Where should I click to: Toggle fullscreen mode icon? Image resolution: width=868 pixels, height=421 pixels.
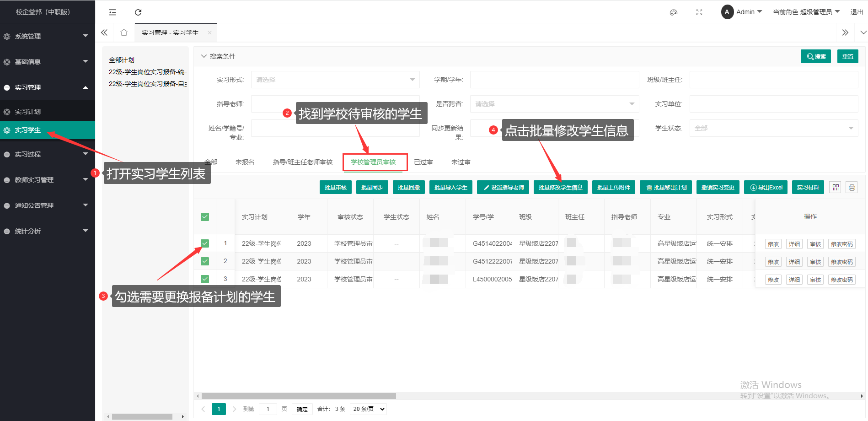(699, 12)
